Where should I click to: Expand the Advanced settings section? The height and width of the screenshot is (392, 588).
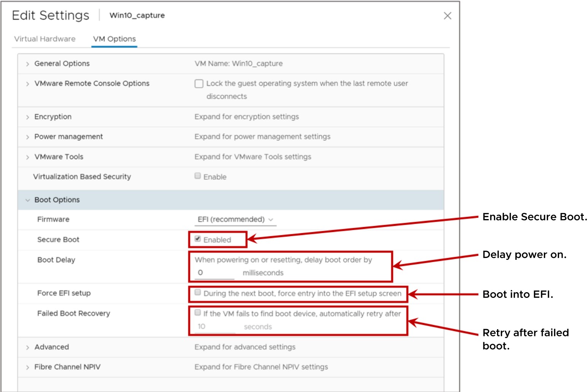coord(27,347)
